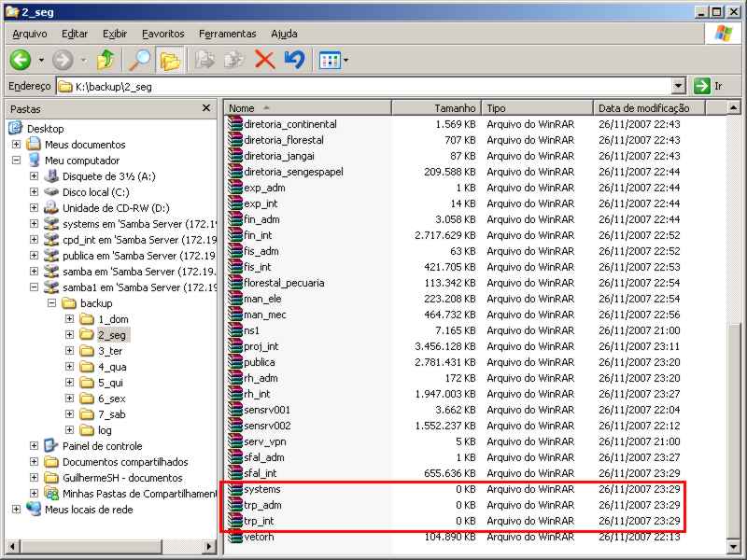Expand the 1_dom folder node

tap(69, 318)
